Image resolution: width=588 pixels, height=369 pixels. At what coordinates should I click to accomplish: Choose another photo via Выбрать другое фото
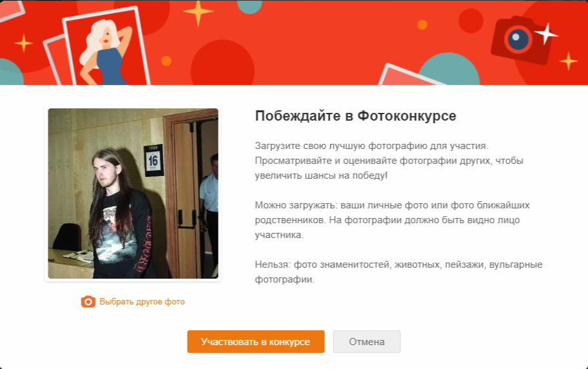[142, 302]
